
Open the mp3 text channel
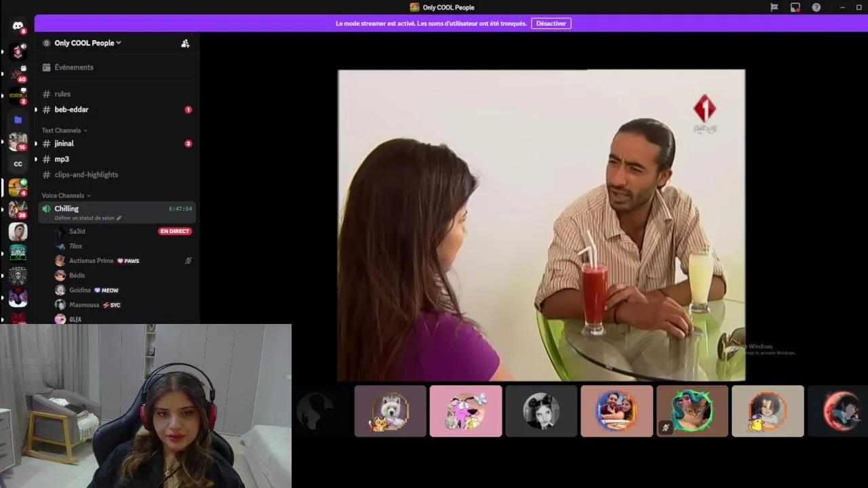coord(115,159)
